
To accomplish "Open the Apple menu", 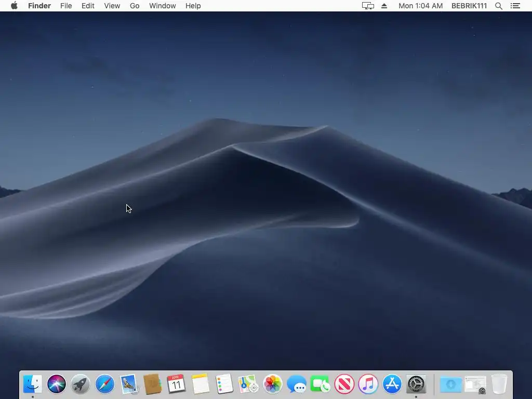I will (14, 6).
